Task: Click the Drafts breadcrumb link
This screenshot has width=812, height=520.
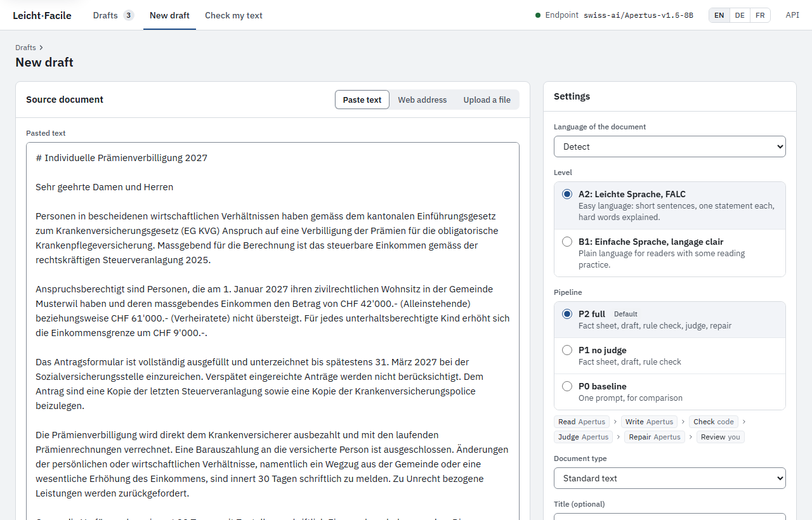Action: [x=25, y=48]
